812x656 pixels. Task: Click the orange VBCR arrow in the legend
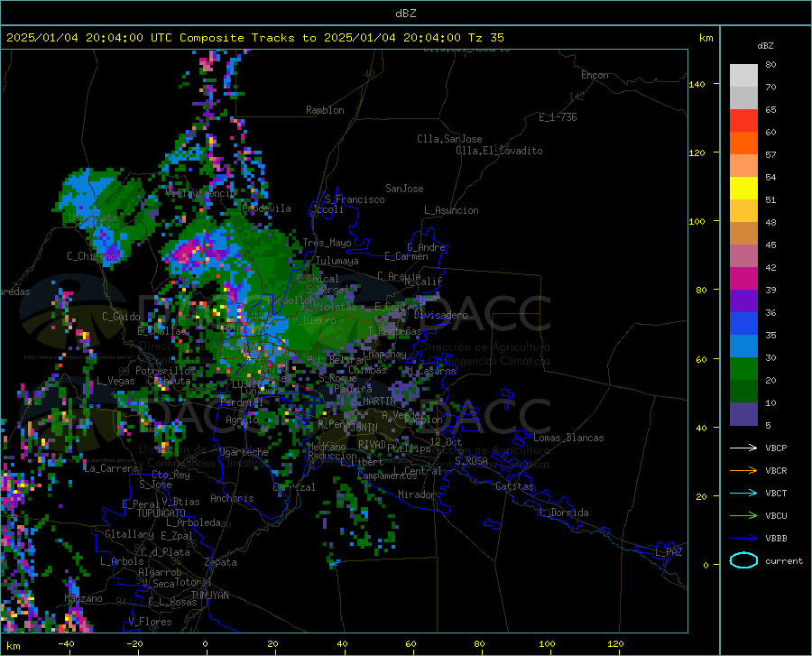(743, 471)
